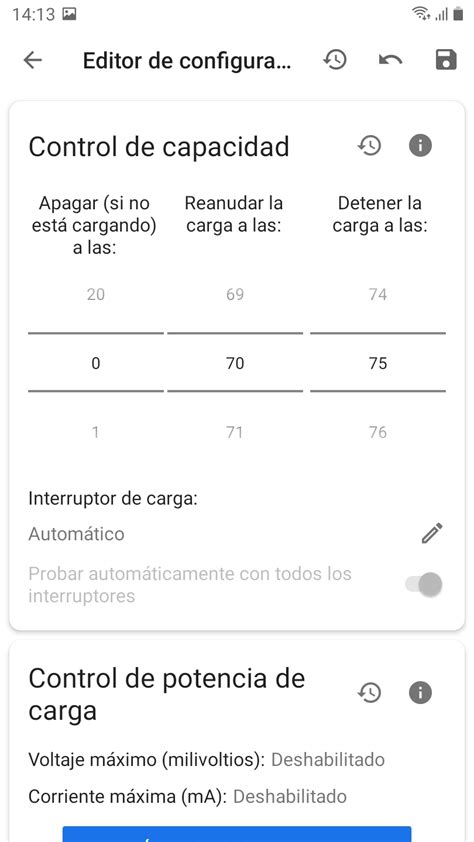This screenshot has width=474, height=842.
Task: Reset Control de potencia de carga section
Action: 369,693
